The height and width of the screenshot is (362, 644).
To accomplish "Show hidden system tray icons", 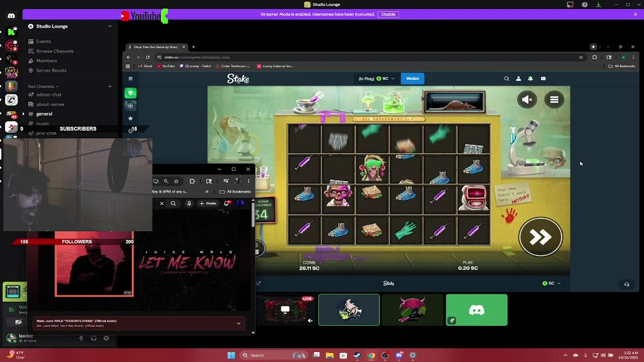I will pos(565,355).
